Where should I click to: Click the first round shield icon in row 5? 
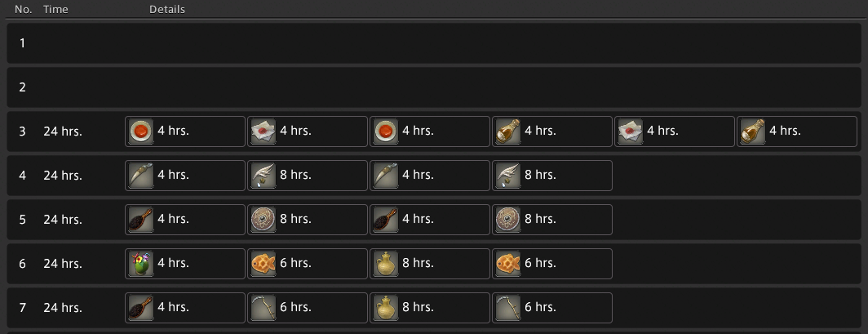(x=263, y=219)
